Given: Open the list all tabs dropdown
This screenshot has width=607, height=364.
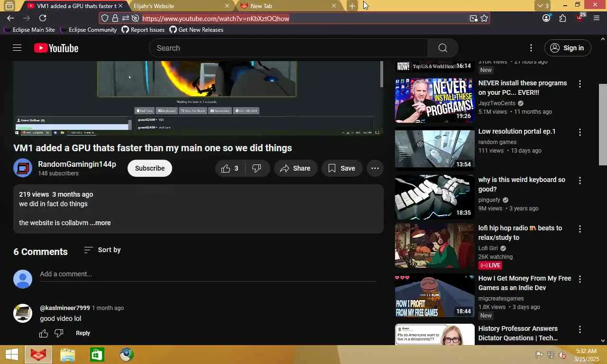Looking at the screenshot, I should pyautogui.click(x=542, y=6).
